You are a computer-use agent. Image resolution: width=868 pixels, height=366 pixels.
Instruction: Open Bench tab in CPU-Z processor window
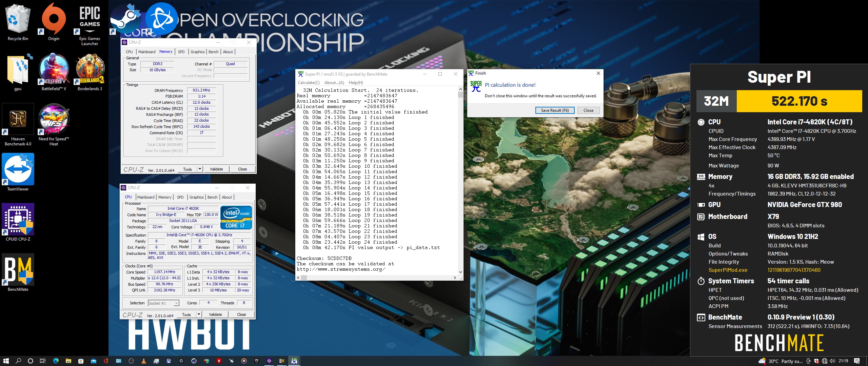212,197
